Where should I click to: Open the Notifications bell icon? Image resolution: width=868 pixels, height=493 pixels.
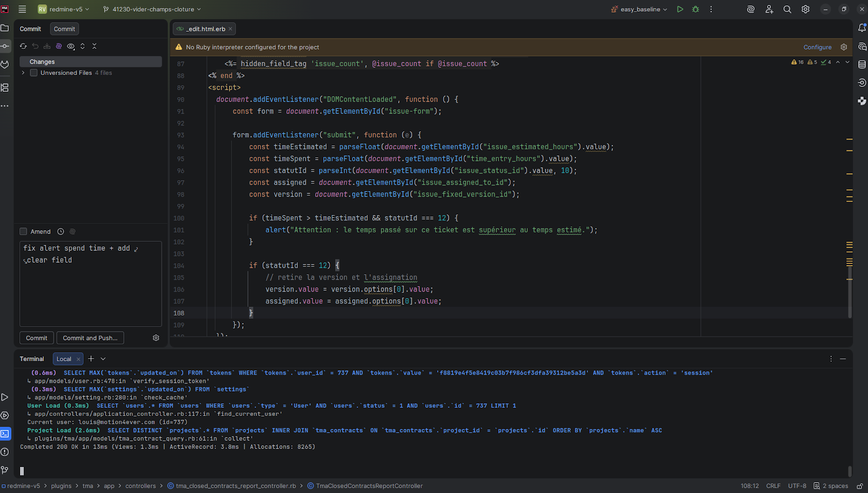(x=862, y=28)
